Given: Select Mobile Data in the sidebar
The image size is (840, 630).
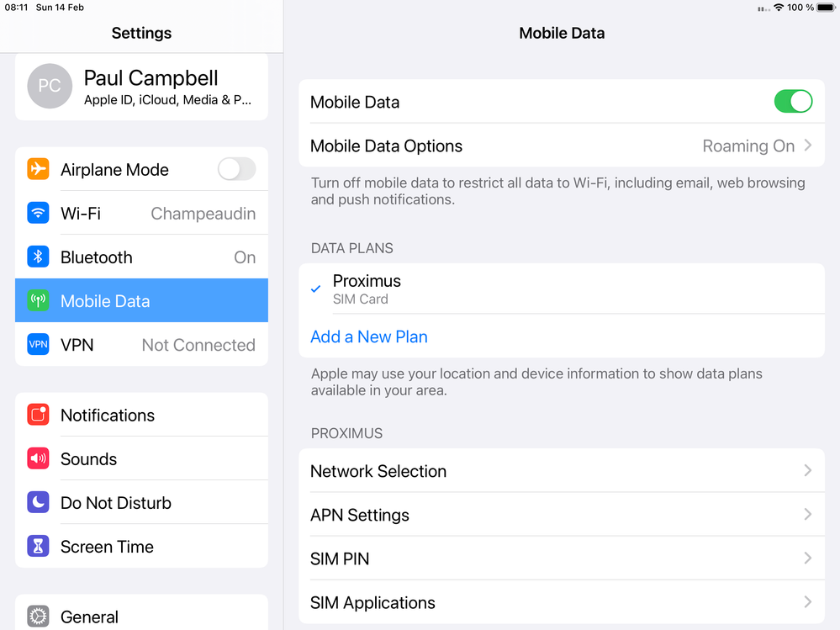Looking at the screenshot, I should tap(141, 301).
